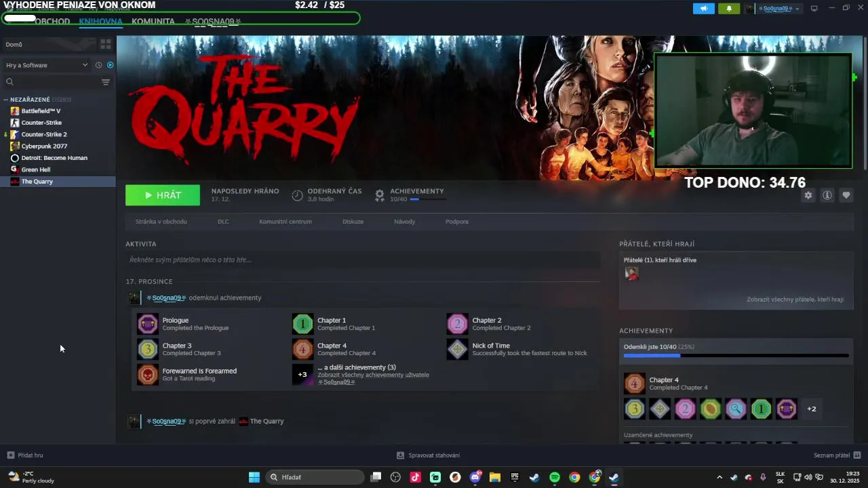Open Spotify from the Windows taskbar
The height and width of the screenshot is (488, 868).
[554, 477]
